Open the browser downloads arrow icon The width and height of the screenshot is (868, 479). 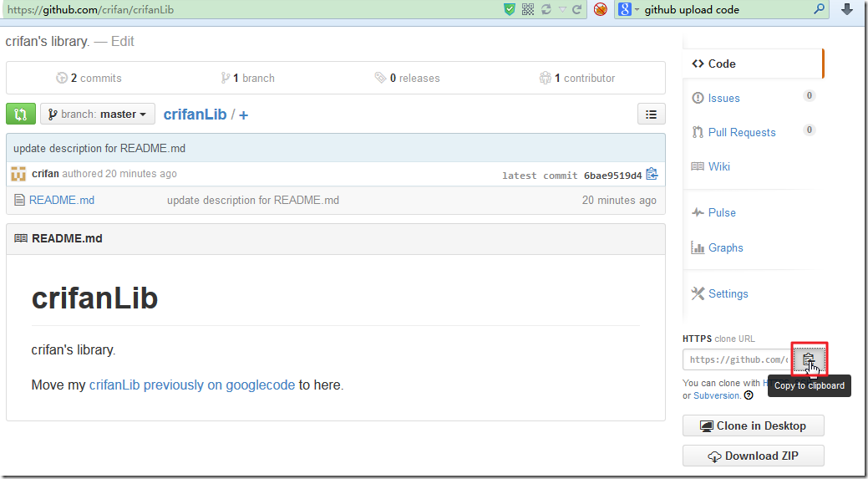[x=847, y=9]
